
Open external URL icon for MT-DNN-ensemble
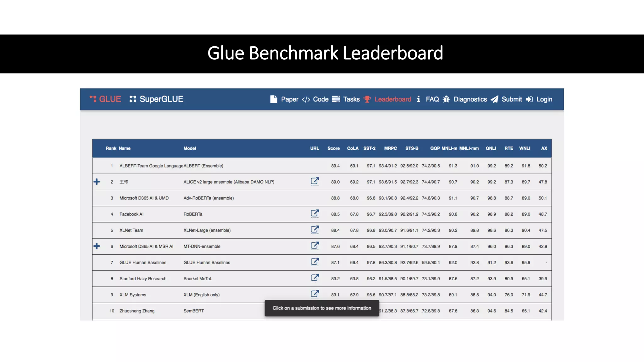pos(315,245)
